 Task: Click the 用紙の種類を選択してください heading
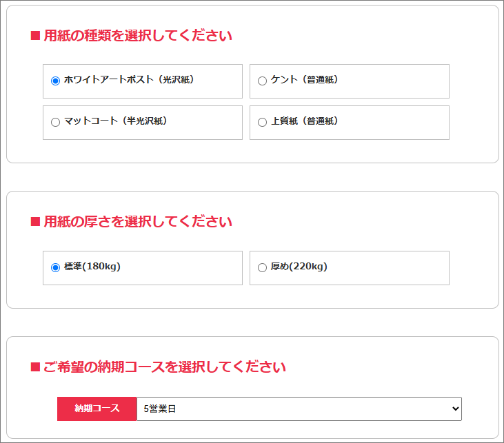point(138,35)
